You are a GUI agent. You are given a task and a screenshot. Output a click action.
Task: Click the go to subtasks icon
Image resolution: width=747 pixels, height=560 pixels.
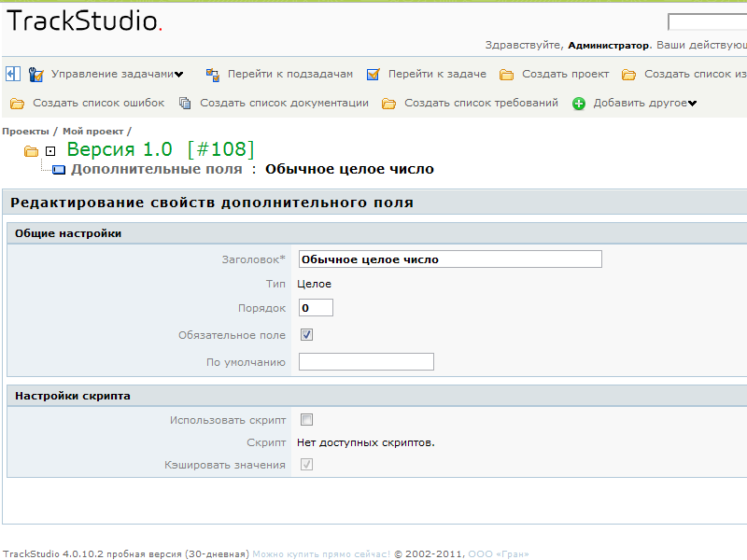pyautogui.click(x=212, y=75)
